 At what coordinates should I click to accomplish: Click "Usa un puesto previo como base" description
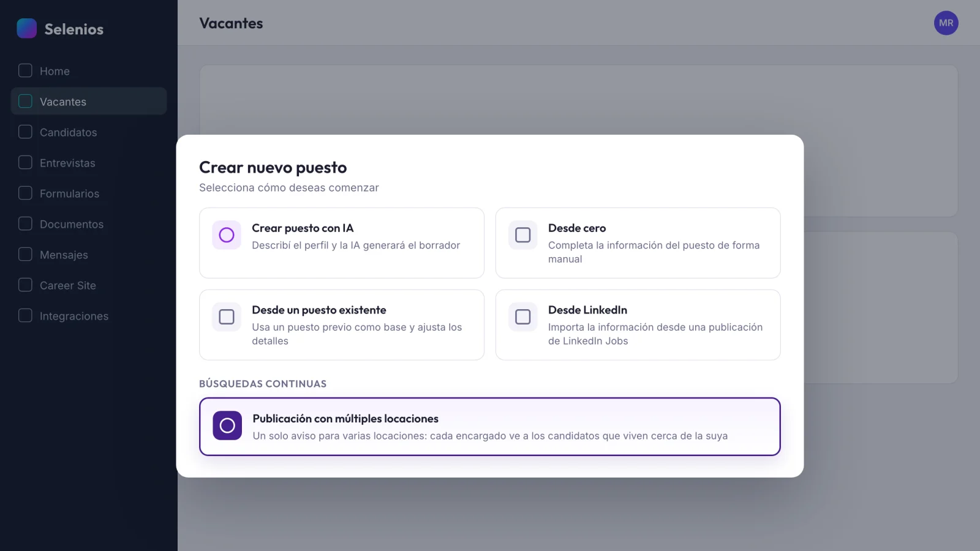tap(357, 334)
